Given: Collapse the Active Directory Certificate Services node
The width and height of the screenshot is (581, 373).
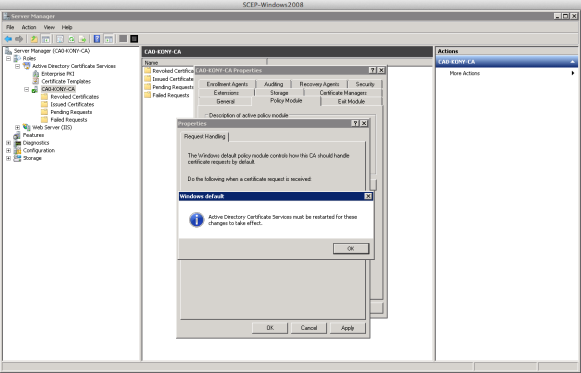Looking at the screenshot, I should click(x=17, y=66).
